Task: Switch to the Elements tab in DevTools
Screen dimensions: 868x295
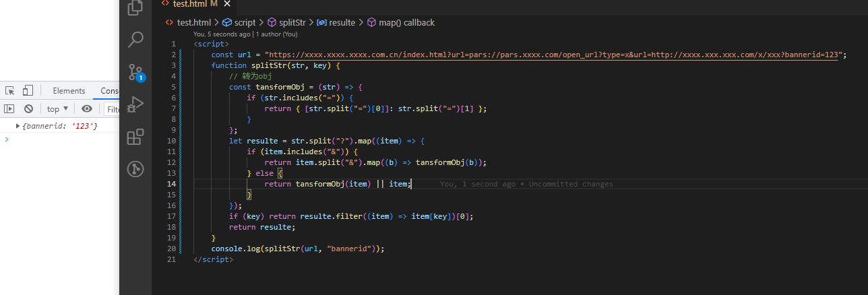Action: pyautogui.click(x=69, y=91)
